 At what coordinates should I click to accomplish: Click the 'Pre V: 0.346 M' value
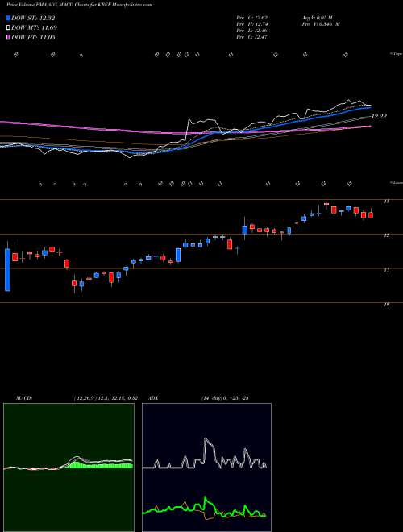[x=320, y=23]
